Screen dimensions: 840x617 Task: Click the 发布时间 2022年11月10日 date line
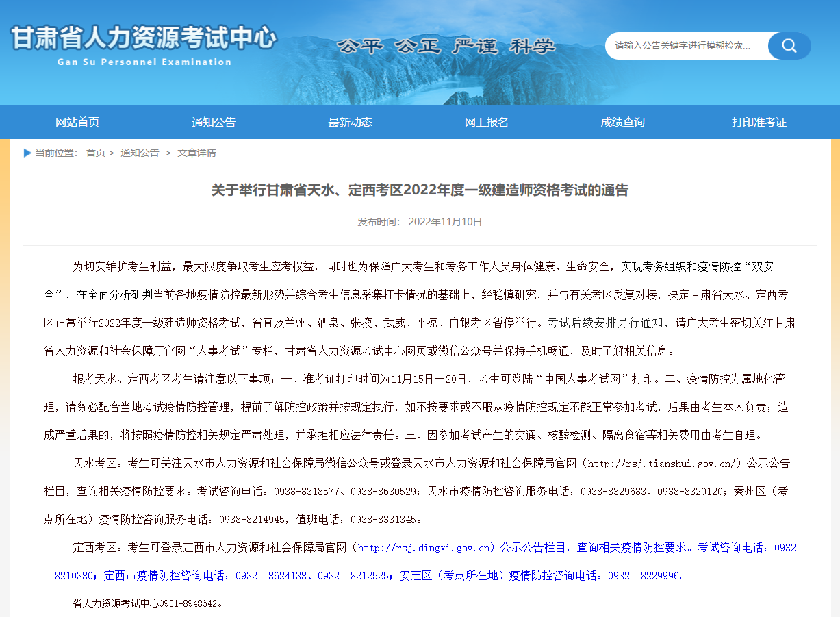(x=420, y=222)
